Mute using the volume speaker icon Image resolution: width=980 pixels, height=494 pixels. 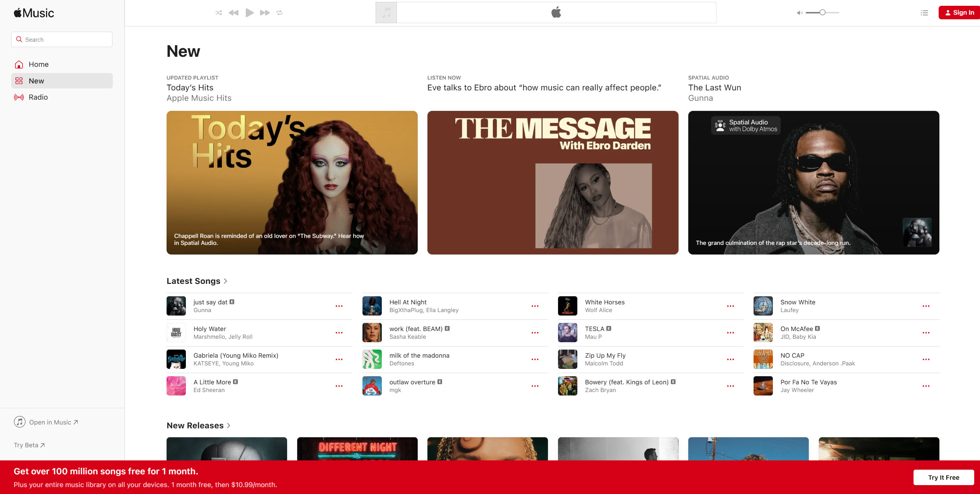[800, 13]
